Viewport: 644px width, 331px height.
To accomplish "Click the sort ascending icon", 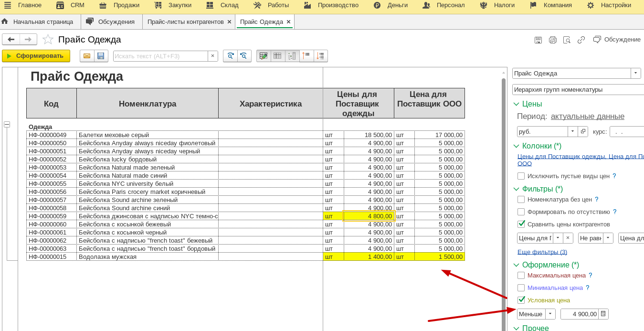I will [x=306, y=56].
